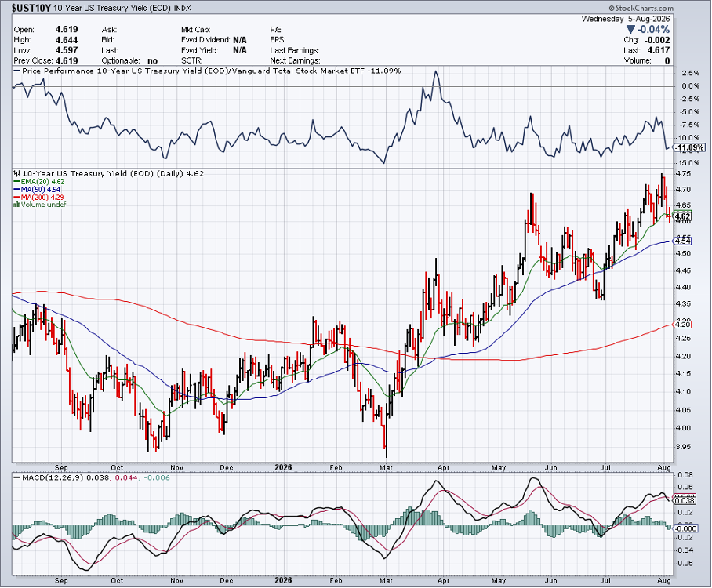
Task: Click the Fwd Dividend label
Action: point(205,40)
